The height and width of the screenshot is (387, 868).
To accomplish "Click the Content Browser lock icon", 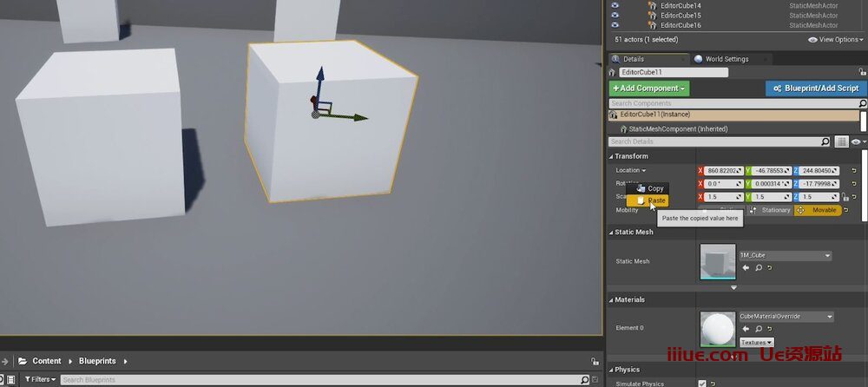I will pos(595,361).
